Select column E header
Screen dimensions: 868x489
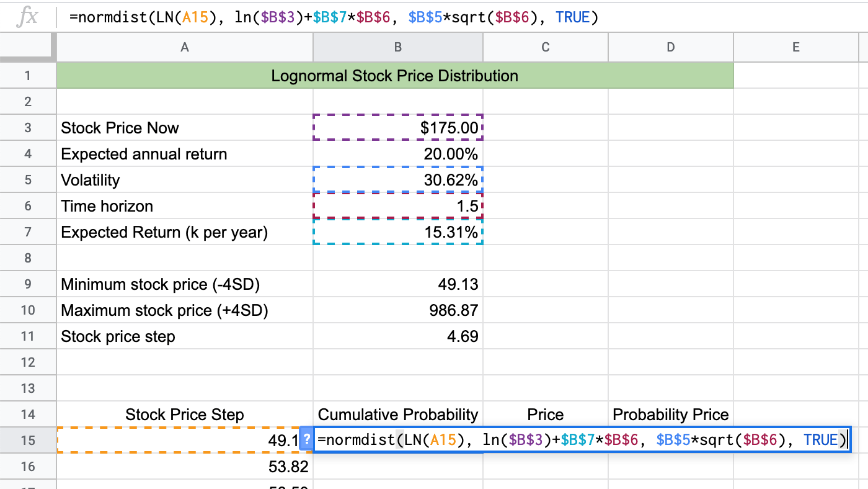tap(796, 47)
